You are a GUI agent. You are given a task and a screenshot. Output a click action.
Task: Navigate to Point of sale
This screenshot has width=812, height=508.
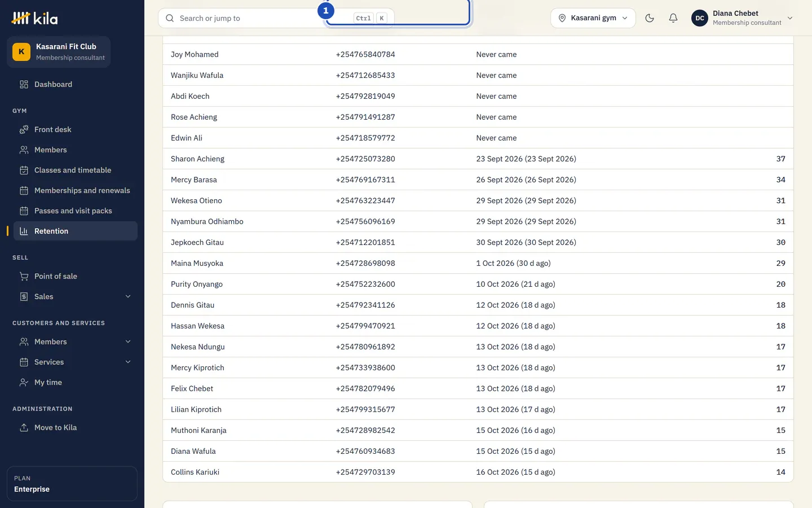pyautogui.click(x=76, y=277)
